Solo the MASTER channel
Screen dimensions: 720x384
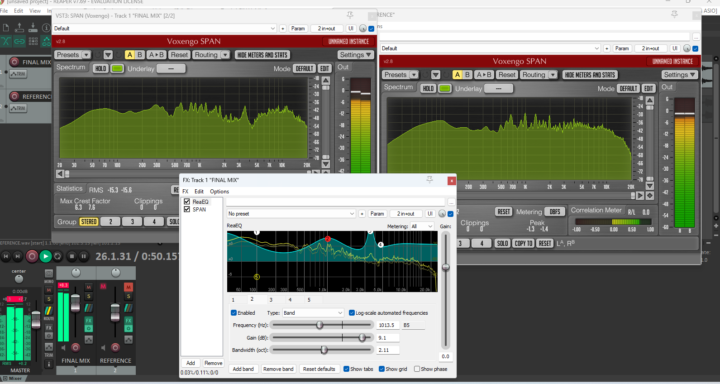[x=49, y=299]
